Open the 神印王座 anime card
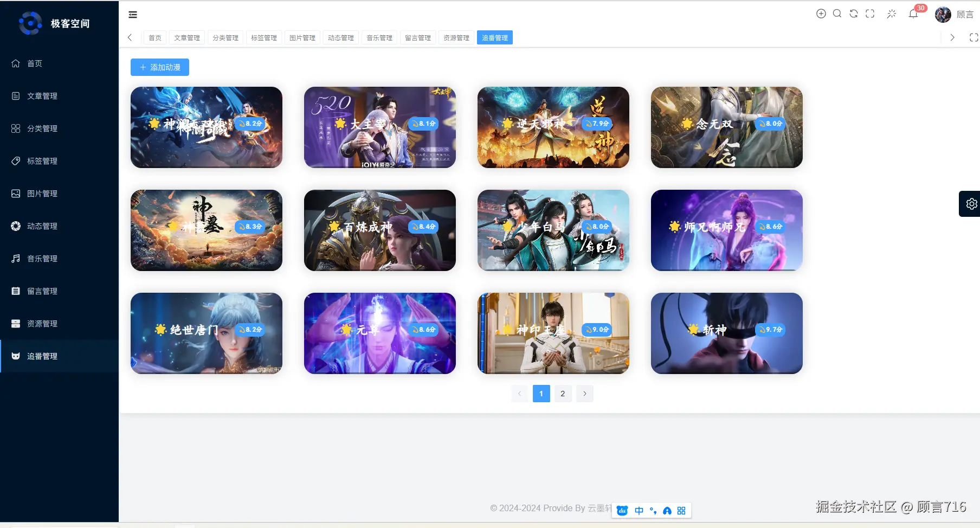 tap(553, 333)
